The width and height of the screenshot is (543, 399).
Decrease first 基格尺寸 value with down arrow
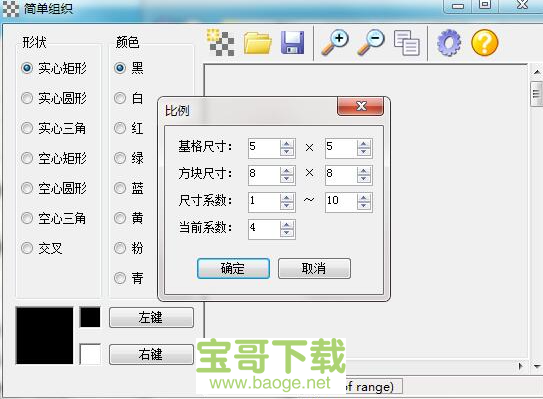click(x=287, y=152)
